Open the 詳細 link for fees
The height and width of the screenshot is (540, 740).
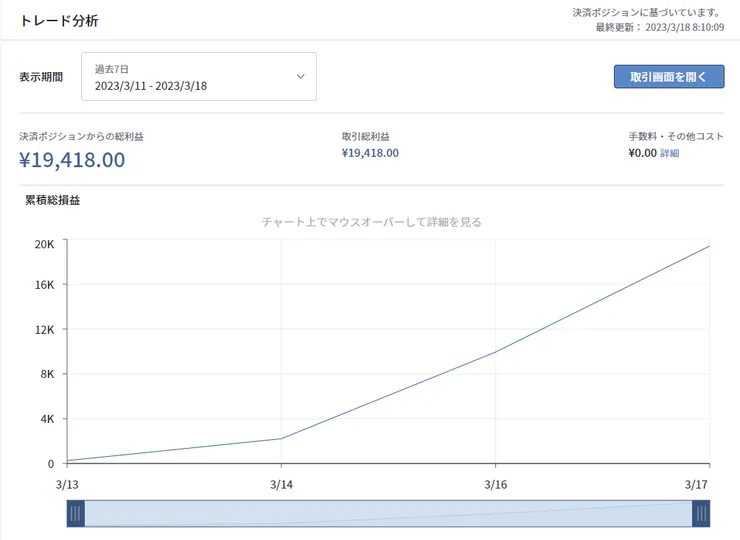point(669,153)
